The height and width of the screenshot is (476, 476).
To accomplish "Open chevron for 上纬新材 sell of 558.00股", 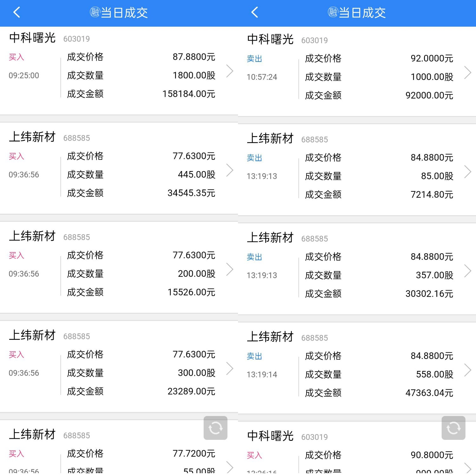I will [x=468, y=370].
